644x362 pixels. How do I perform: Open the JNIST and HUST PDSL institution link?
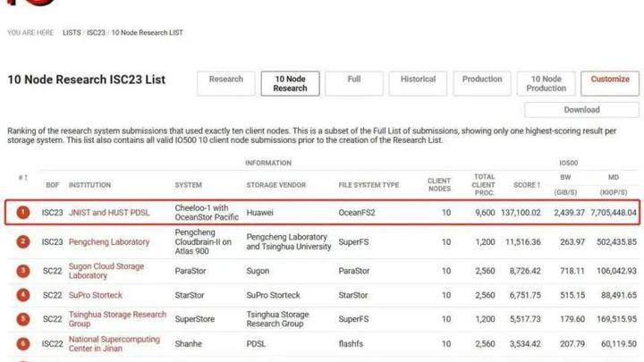pyautogui.click(x=109, y=213)
